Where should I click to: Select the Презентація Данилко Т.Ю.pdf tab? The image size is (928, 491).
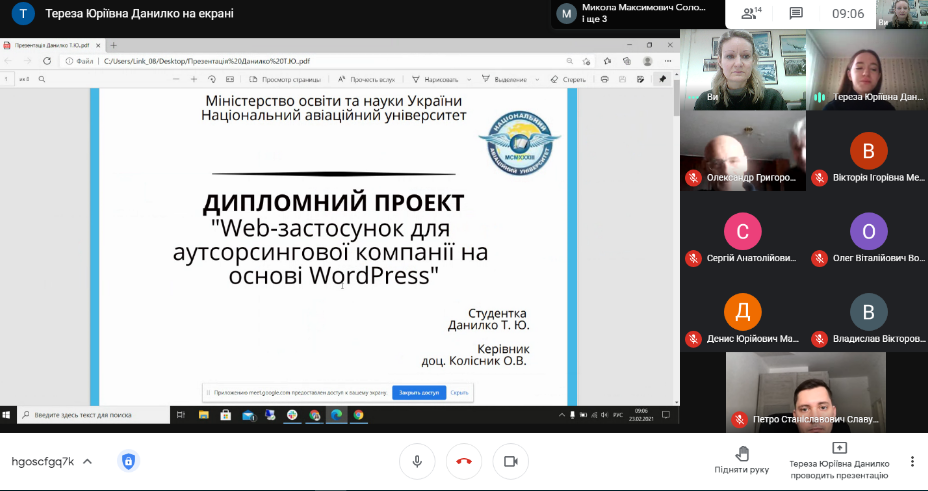pos(52,45)
